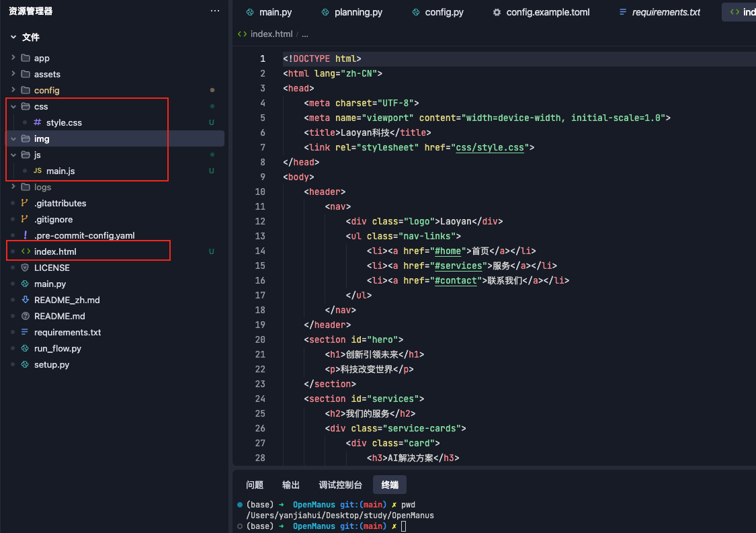
Task: Expand the app folder
Action: (x=13, y=58)
